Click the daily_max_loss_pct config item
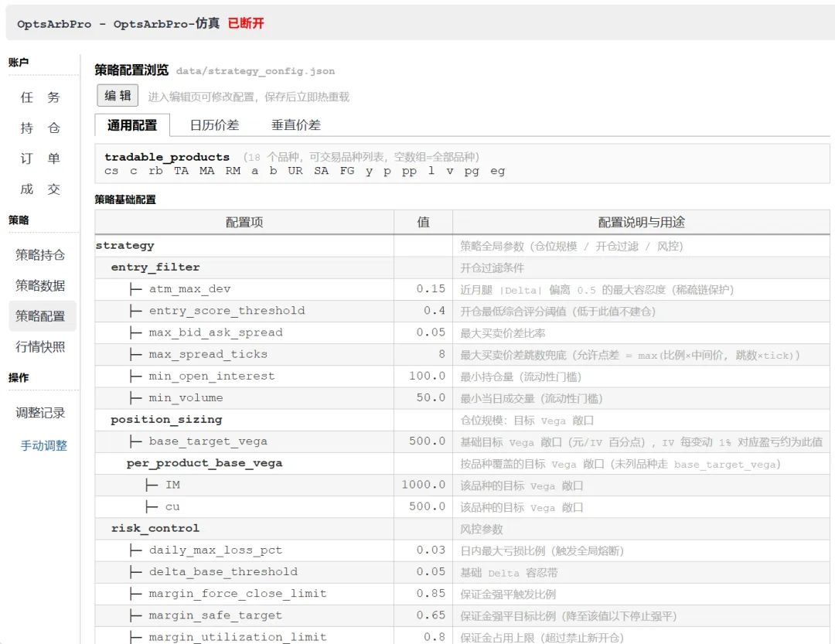835x644 pixels. coord(216,550)
